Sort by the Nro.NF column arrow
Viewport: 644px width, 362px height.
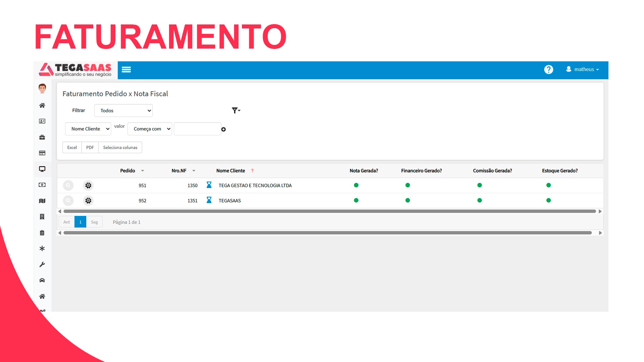194,171
